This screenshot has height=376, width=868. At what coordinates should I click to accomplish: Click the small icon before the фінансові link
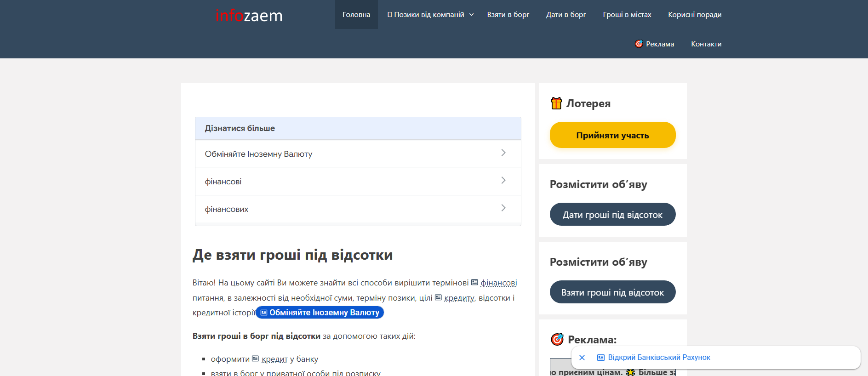coord(474,282)
